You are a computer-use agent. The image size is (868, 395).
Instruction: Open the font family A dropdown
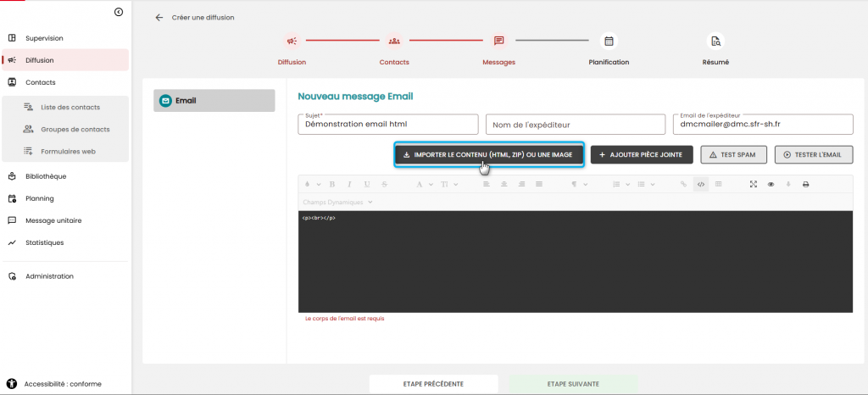(x=423, y=184)
